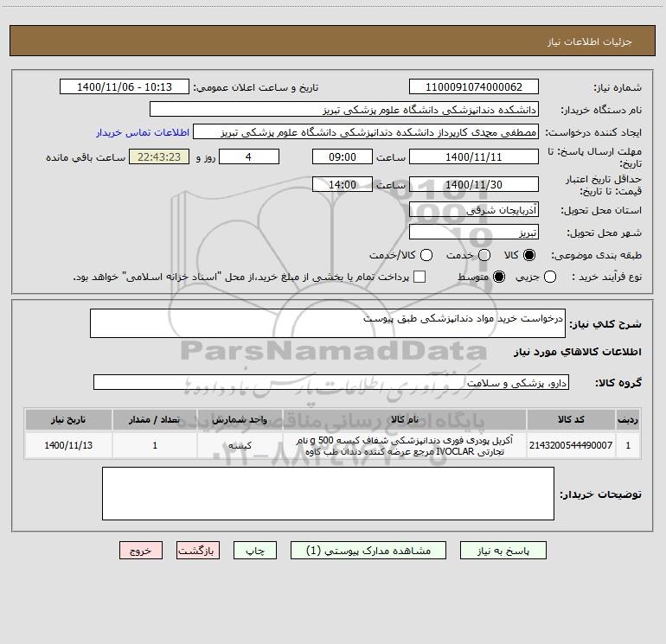Image resolution: width=666 pixels, height=644 pixels.
Task: Click the شرح کلی نیاز description box
Action: click(x=328, y=323)
